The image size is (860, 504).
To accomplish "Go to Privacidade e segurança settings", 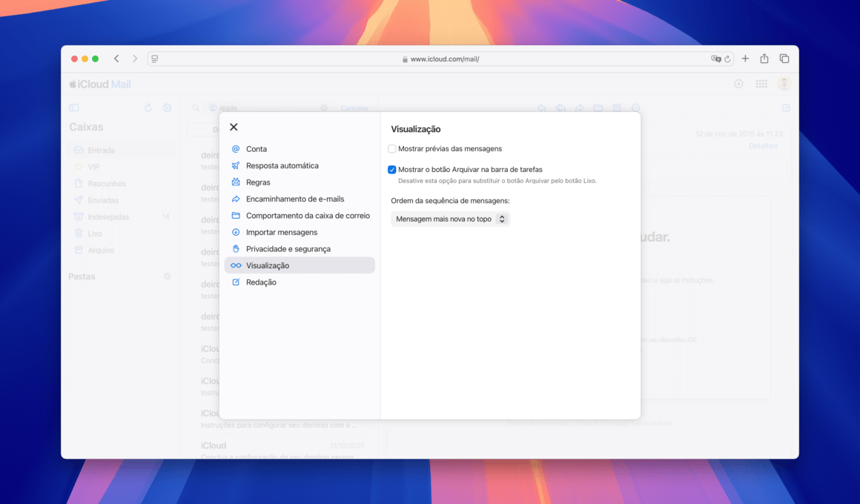I will 300,249.
